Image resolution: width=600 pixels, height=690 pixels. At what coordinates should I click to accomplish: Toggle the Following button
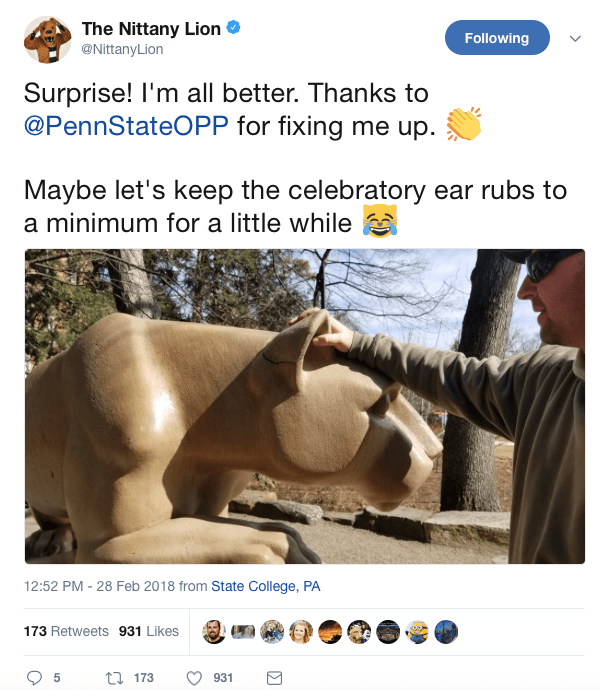(497, 38)
